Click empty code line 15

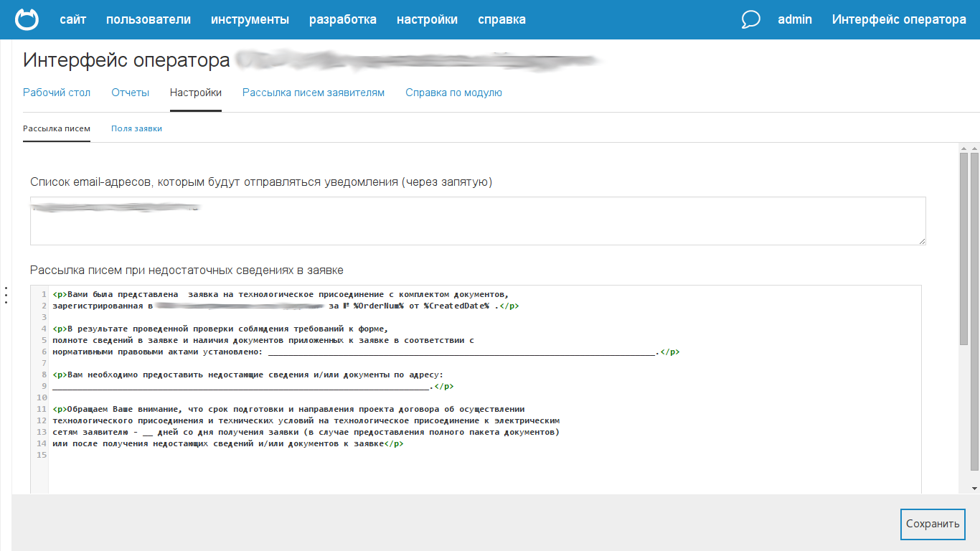coord(485,455)
